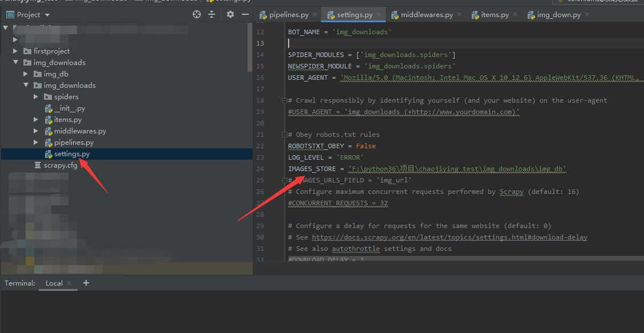Switch to middlewares.py editor tab

point(427,15)
